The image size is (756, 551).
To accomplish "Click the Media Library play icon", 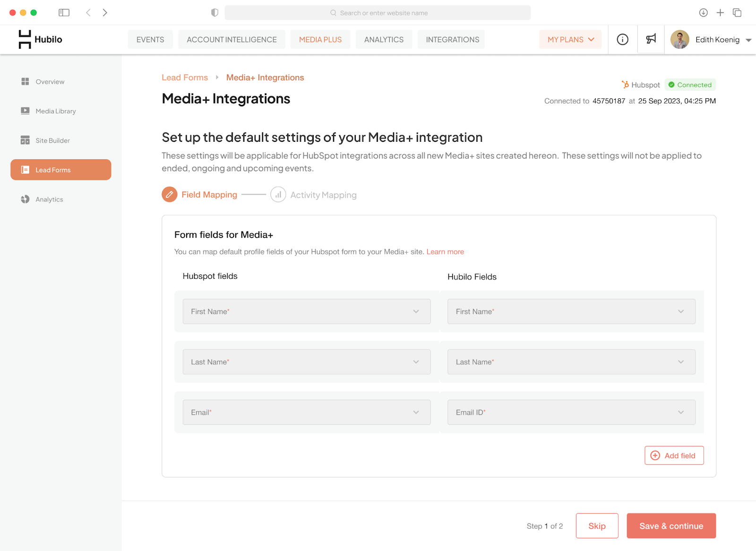I will 25,111.
